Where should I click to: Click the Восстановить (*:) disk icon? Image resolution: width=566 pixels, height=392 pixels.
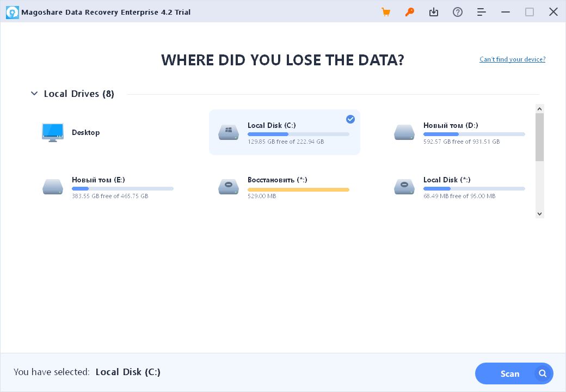tap(228, 186)
